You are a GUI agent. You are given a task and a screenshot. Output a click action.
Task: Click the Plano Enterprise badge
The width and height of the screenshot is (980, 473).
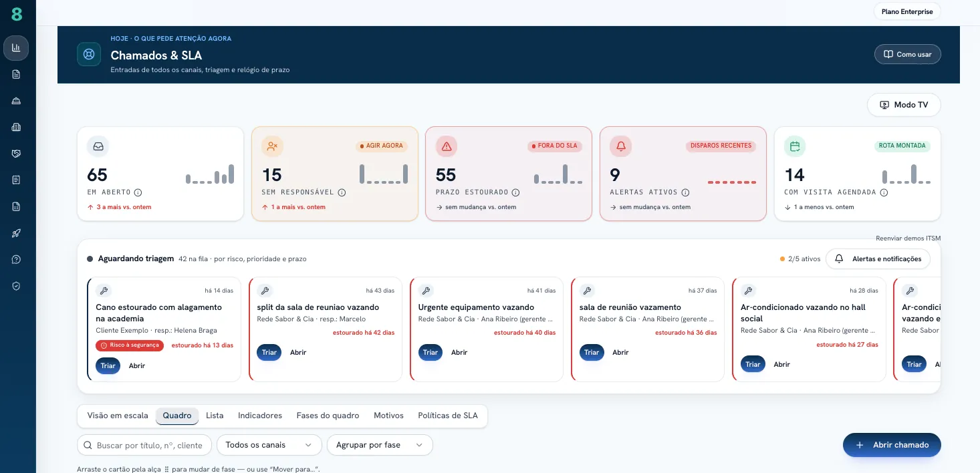pos(907,11)
